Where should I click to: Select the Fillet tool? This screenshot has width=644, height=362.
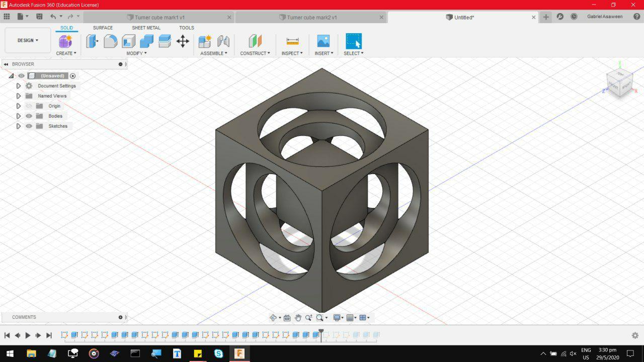coord(110,41)
